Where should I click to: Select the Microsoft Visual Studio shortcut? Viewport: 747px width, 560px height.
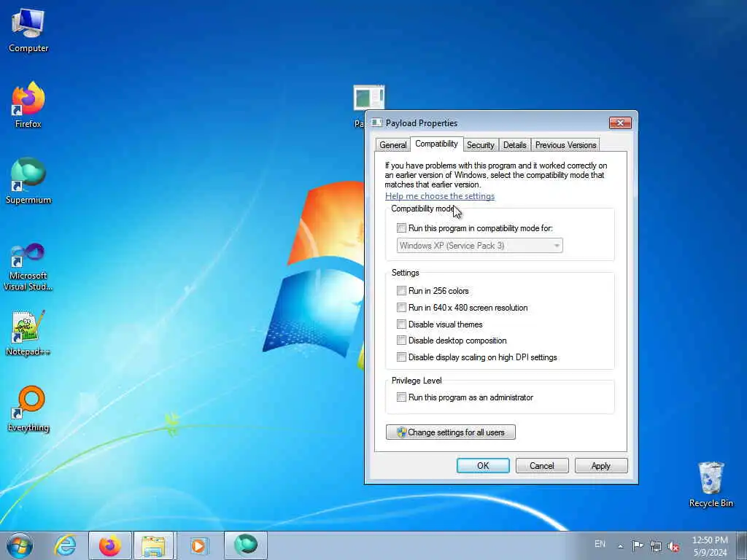coord(28,267)
